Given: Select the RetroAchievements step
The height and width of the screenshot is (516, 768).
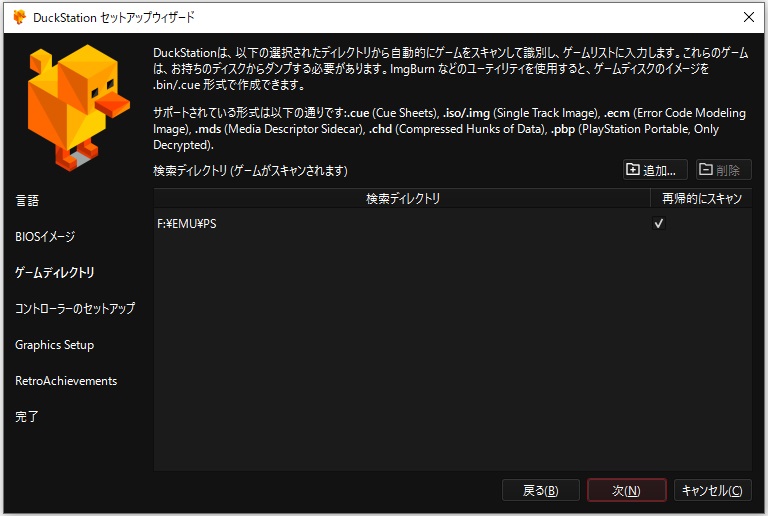Looking at the screenshot, I should (66, 381).
